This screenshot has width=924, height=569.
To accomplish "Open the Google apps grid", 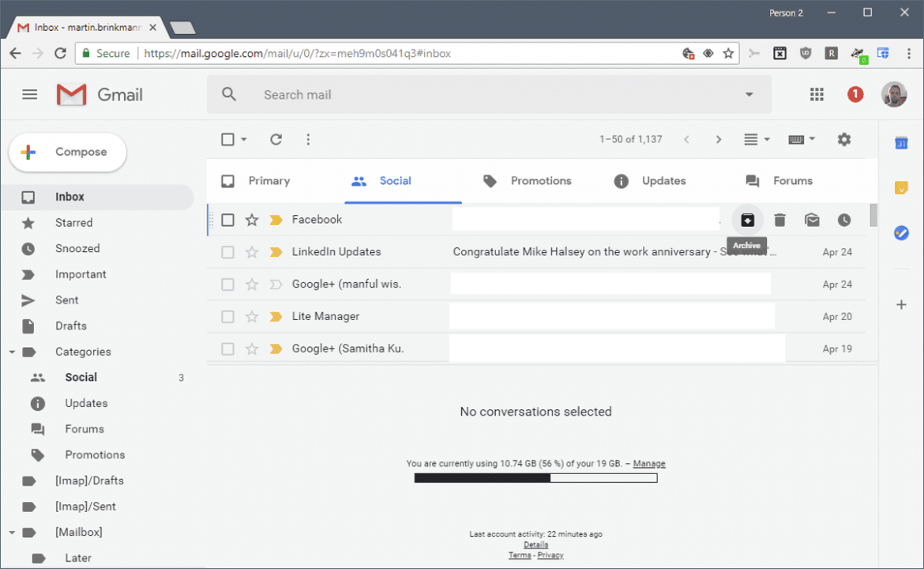I will [817, 94].
